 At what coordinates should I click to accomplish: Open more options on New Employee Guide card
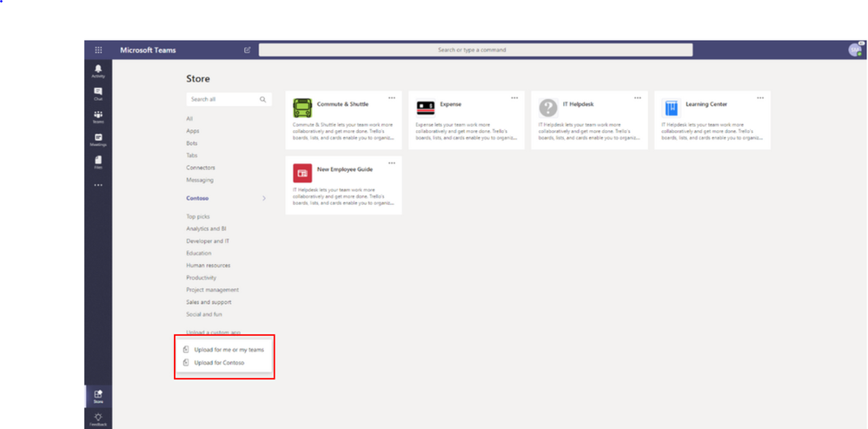(x=392, y=163)
